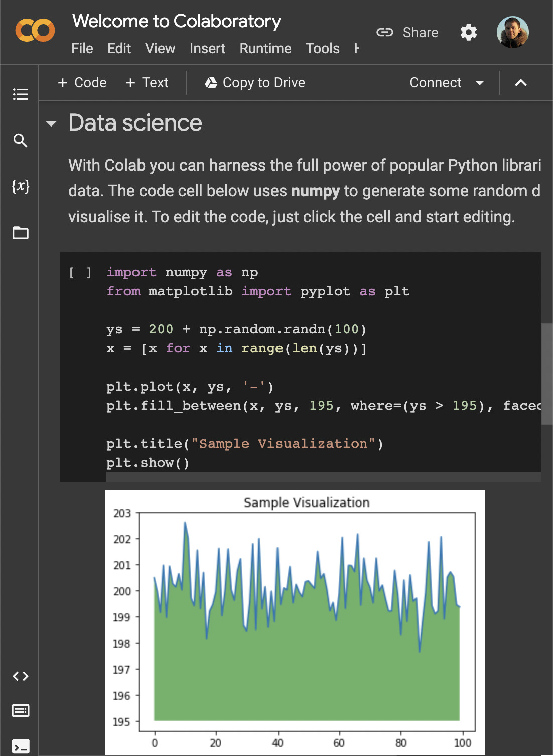
Task: Click the link icon next to Share
Action: [384, 32]
